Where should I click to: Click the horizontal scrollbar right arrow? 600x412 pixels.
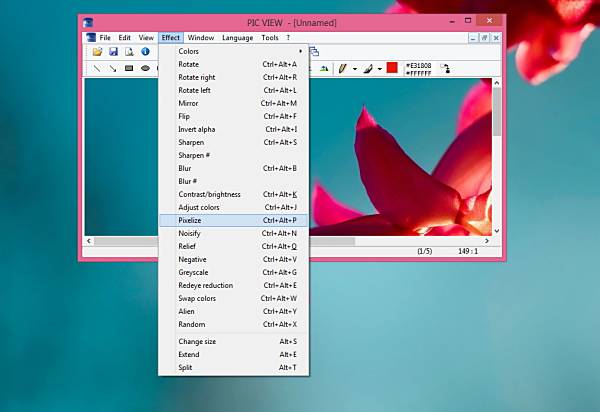tap(487, 241)
